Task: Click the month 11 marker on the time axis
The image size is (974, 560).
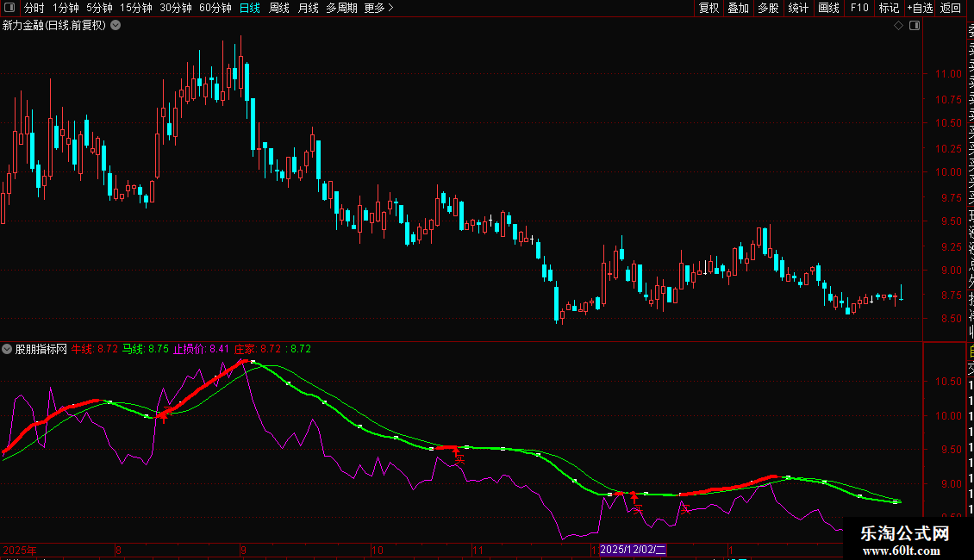Action: [x=477, y=550]
